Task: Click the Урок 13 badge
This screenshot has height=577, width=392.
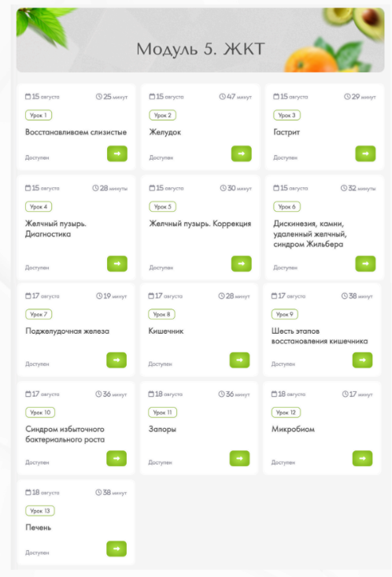Action: 40,511
